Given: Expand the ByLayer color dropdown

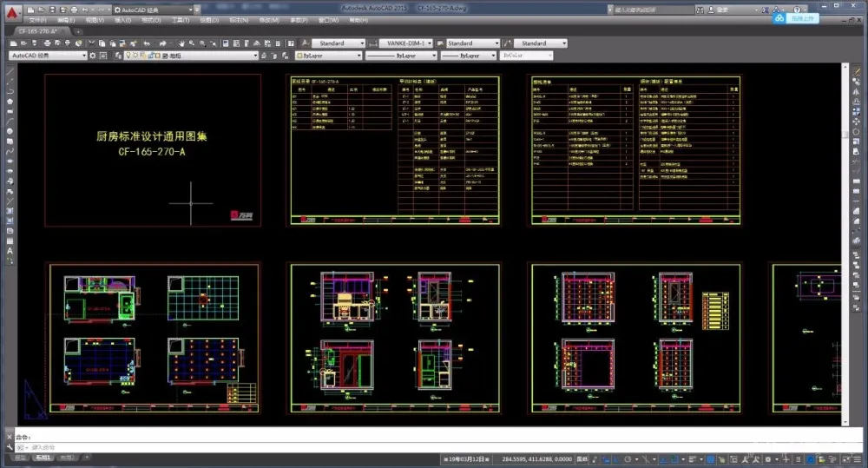Looking at the screenshot, I should coord(329,55).
